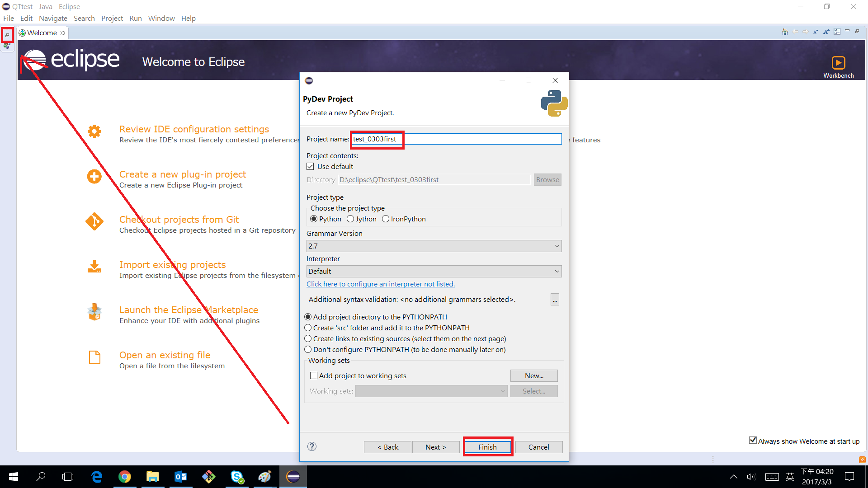This screenshot has width=868, height=488.
Task: Open the Run menu
Action: 136,18
